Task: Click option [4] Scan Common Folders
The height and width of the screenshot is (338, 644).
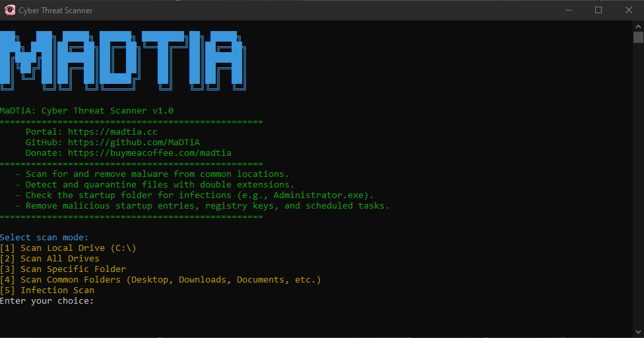Action: pyautogui.click(x=160, y=280)
